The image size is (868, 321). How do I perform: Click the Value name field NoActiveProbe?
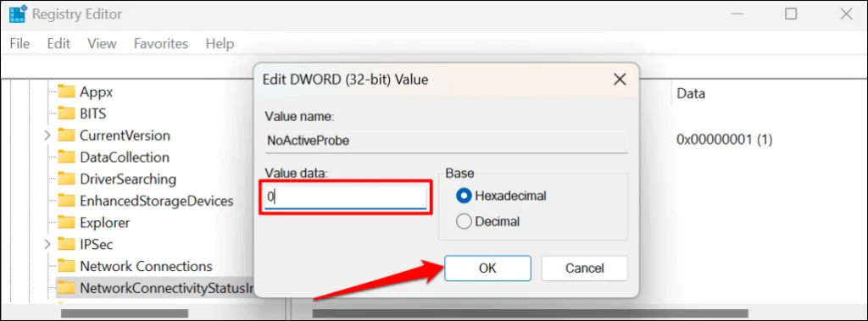(x=446, y=141)
